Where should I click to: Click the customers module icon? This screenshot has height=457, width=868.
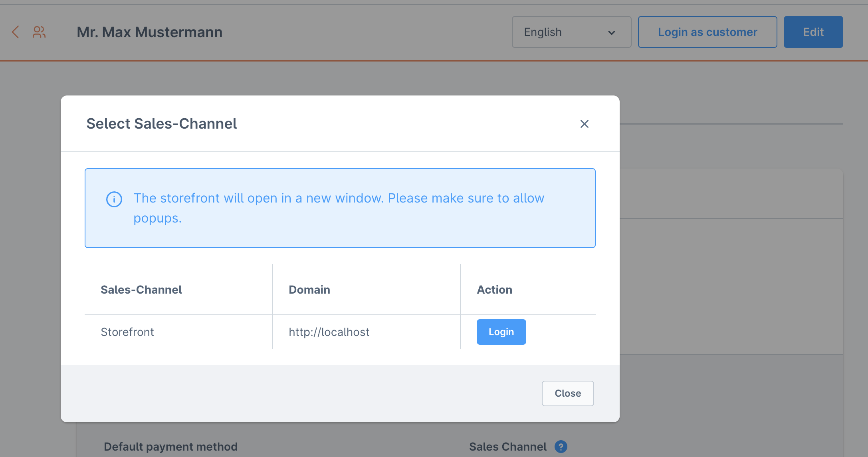(39, 32)
